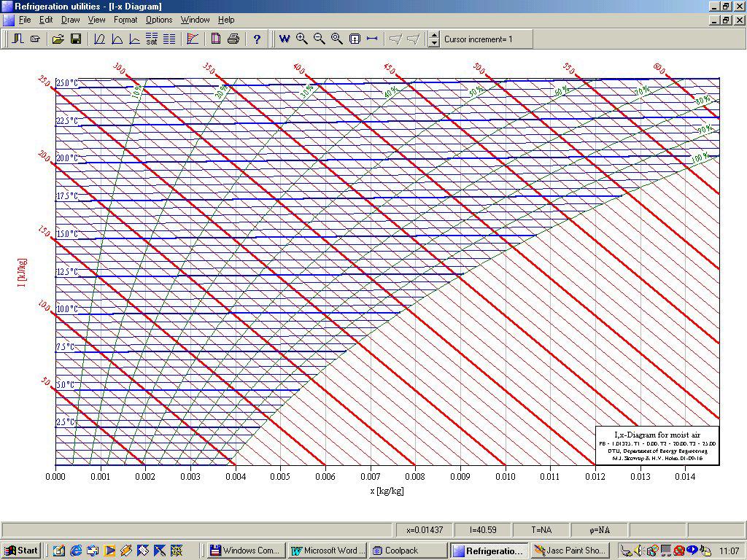
Task: Open the Draw menu
Action: [x=71, y=20]
